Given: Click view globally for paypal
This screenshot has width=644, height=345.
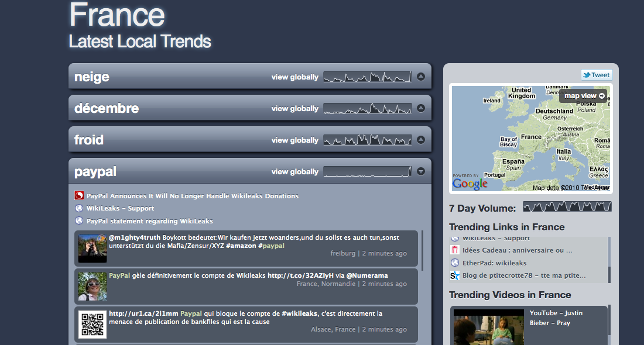Looking at the screenshot, I should [294, 172].
